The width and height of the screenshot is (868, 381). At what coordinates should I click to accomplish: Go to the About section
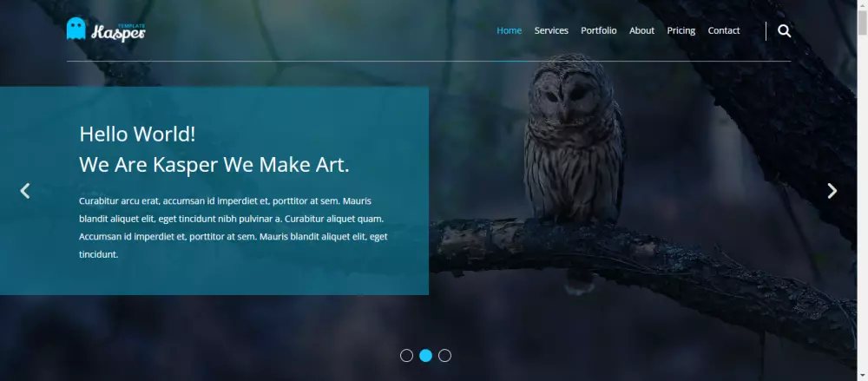pos(641,30)
